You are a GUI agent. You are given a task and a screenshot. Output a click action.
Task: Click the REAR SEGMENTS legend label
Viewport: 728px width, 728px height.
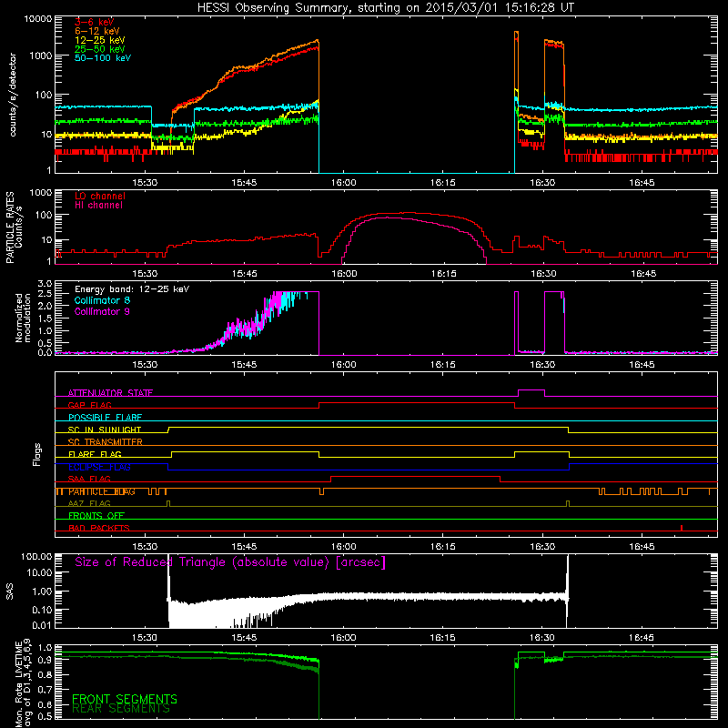(121, 709)
